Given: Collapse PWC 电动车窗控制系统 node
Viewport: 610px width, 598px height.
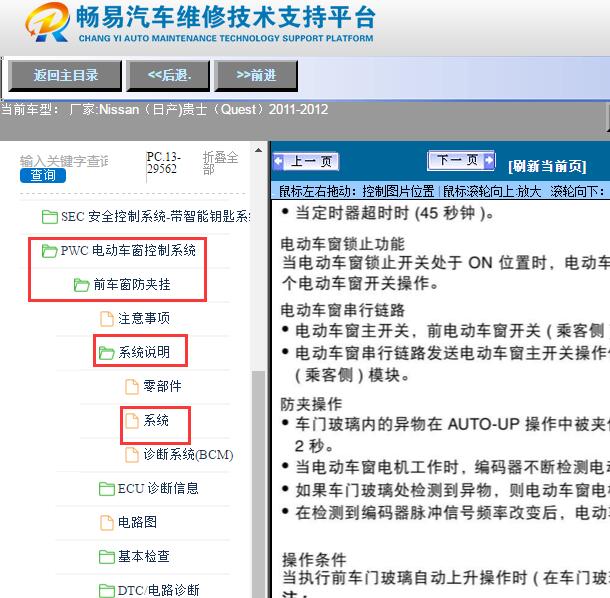Looking at the screenshot, I should pos(128,251).
